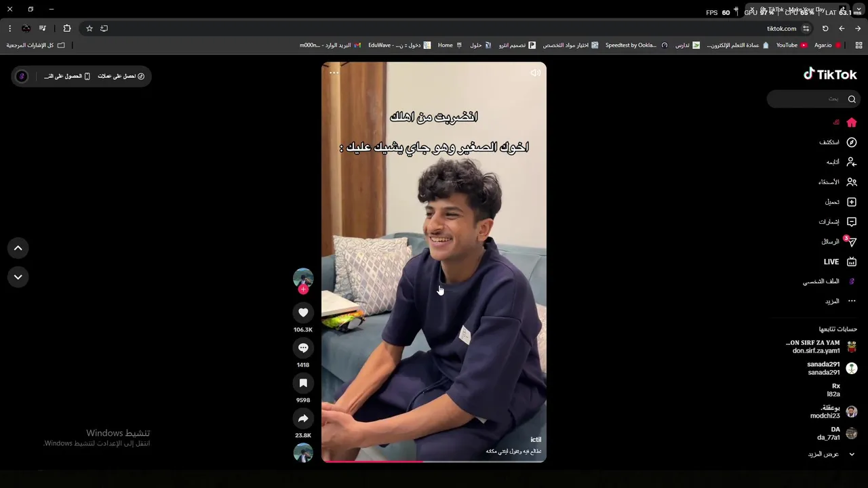Screen dimensions: 868x488
Task: Like the video with the heart icon
Action: click(303, 312)
